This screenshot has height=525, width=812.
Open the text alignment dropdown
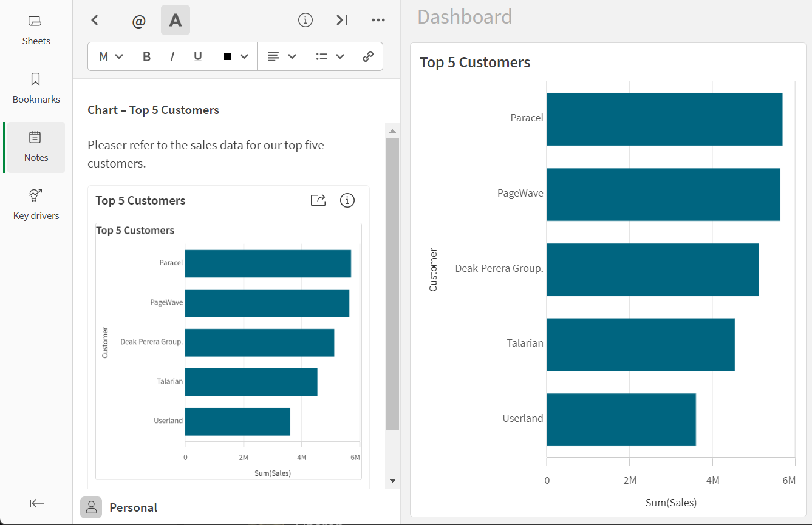pos(282,56)
